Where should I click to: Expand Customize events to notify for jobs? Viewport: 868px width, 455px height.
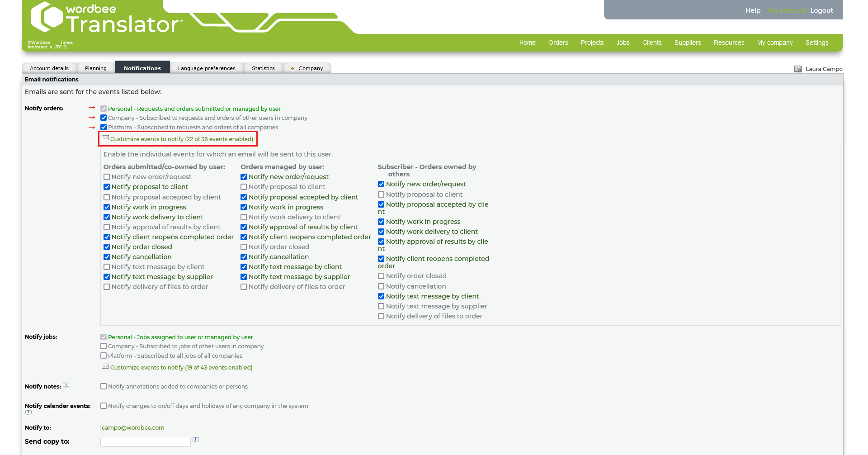click(181, 368)
